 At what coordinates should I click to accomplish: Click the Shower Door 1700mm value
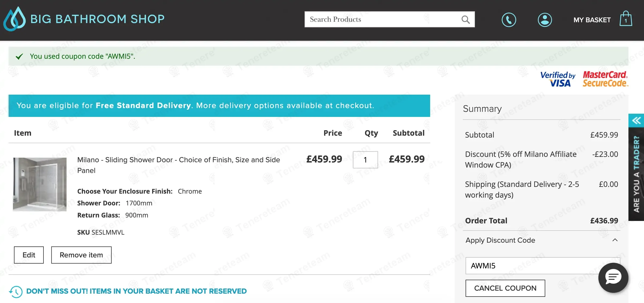[139, 203]
